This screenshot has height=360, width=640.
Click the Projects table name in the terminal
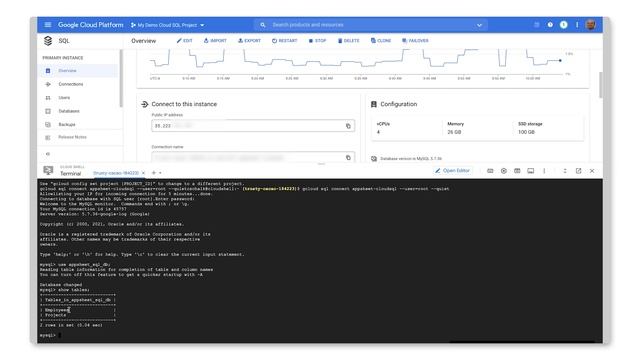tap(56, 315)
